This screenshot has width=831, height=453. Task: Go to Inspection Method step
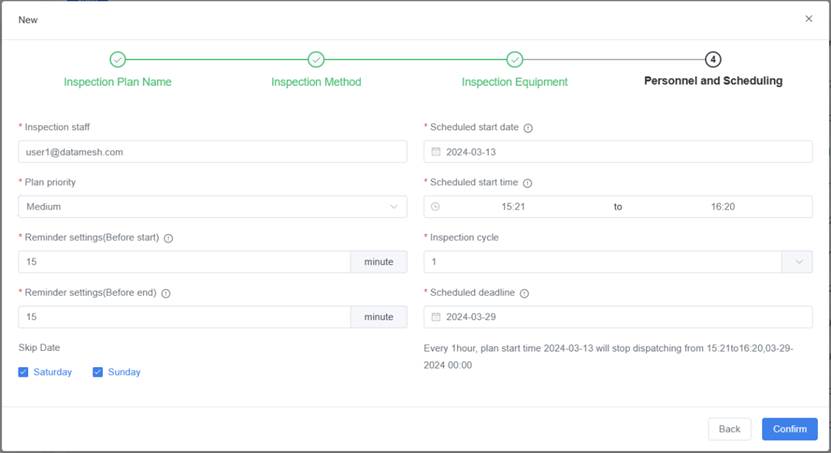tap(316, 60)
